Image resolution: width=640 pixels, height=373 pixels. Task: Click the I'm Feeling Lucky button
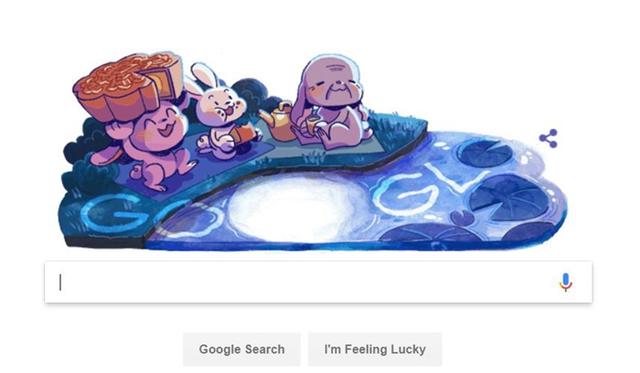coord(375,349)
